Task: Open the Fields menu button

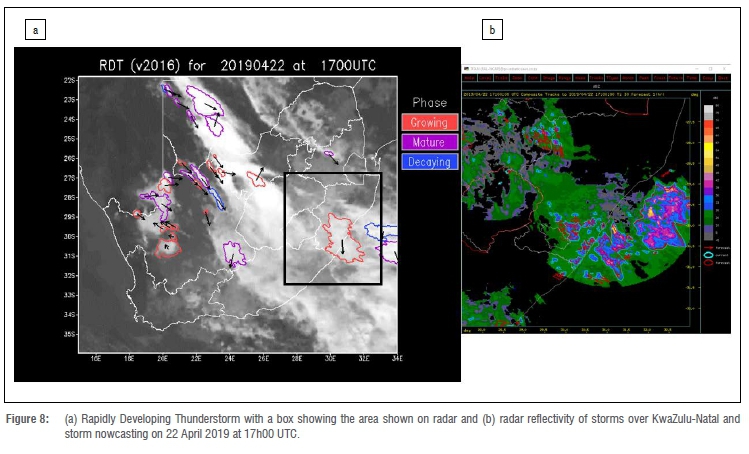Action: [x=501, y=77]
